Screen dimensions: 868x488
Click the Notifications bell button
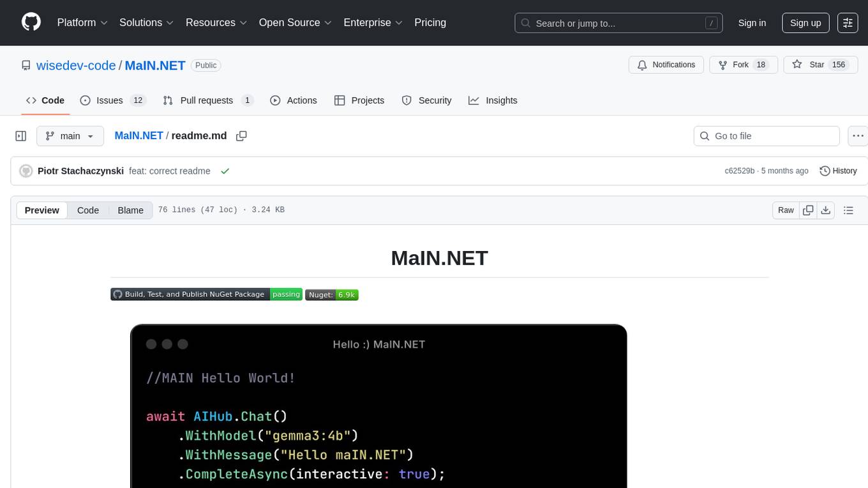point(666,65)
